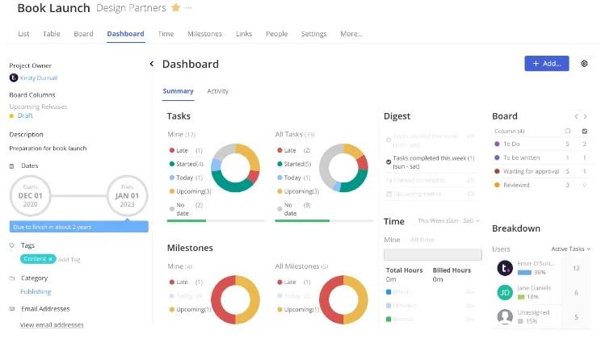The width and height of the screenshot is (601, 364).
Task: Expand the More... tab menu
Action: coord(351,34)
